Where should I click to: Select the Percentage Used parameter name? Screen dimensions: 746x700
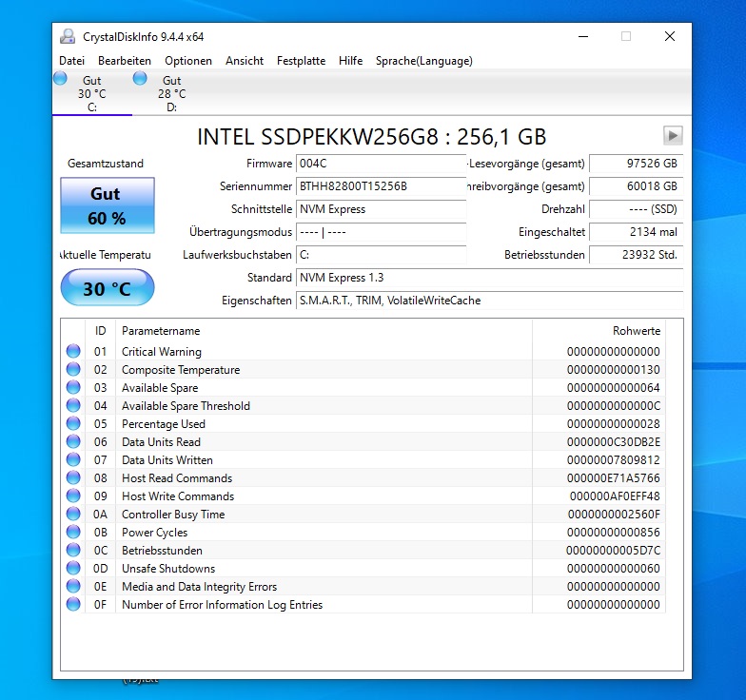tap(164, 424)
